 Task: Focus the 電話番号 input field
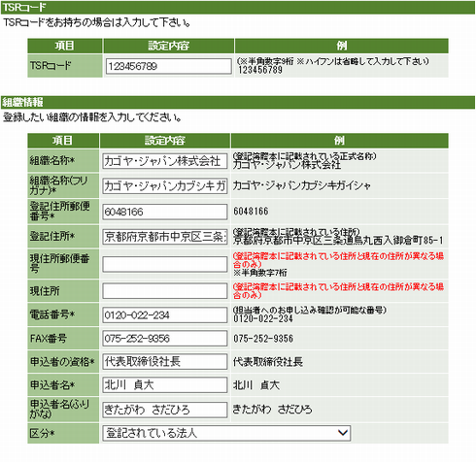click(165, 315)
